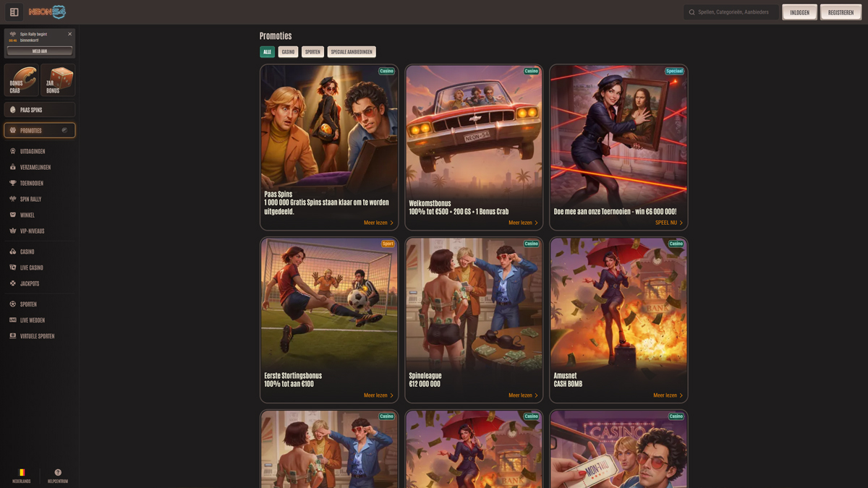
Task: Select the Casino filter tab
Action: [x=288, y=52]
